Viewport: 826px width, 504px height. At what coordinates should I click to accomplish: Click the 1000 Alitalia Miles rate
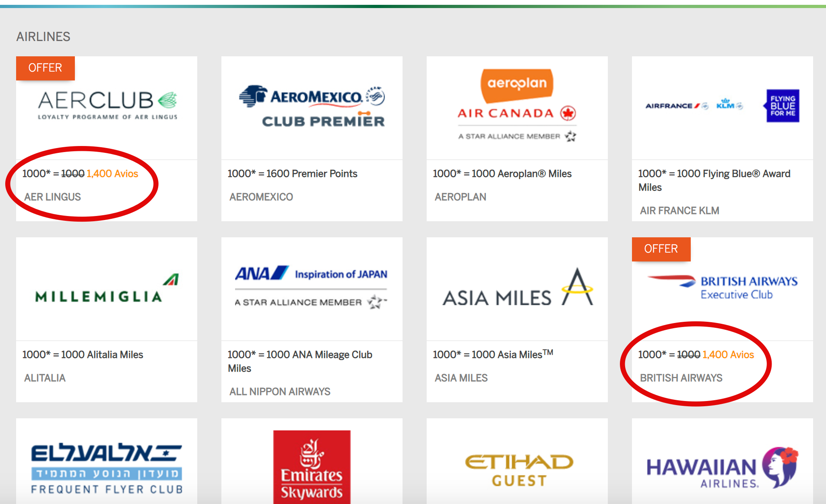tap(83, 355)
